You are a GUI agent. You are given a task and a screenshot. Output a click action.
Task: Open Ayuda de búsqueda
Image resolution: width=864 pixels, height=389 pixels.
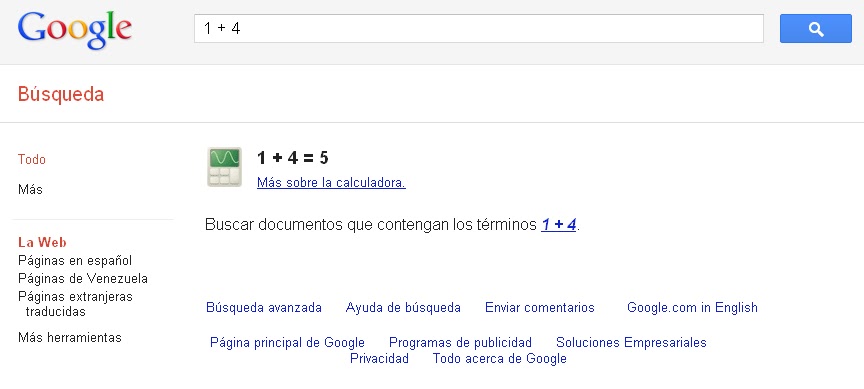(x=403, y=307)
